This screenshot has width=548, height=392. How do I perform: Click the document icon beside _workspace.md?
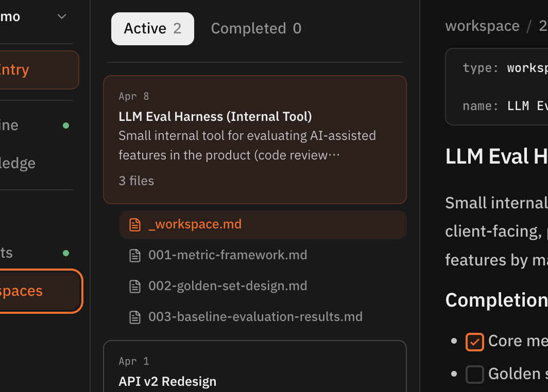[x=135, y=224]
